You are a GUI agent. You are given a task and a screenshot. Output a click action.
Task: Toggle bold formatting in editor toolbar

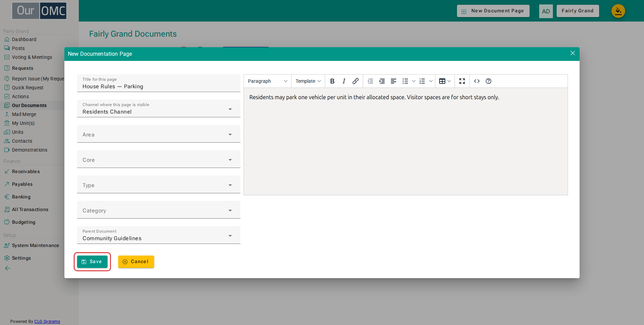click(332, 81)
